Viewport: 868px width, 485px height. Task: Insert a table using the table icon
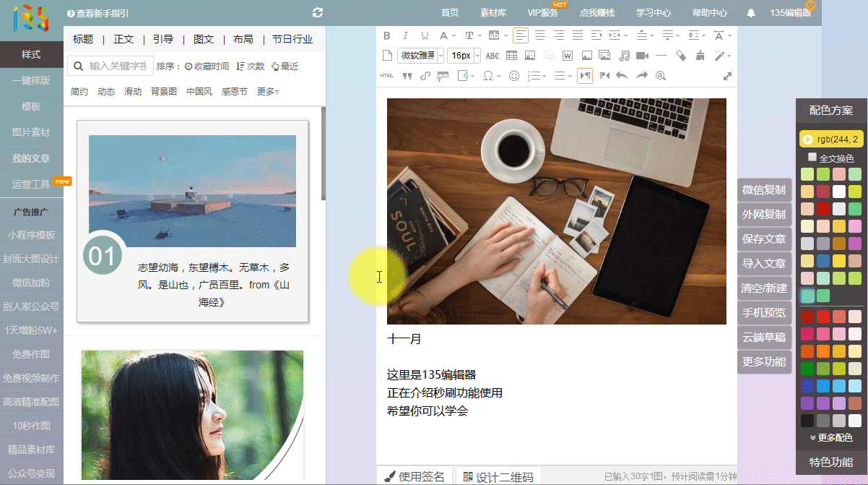coord(511,56)
